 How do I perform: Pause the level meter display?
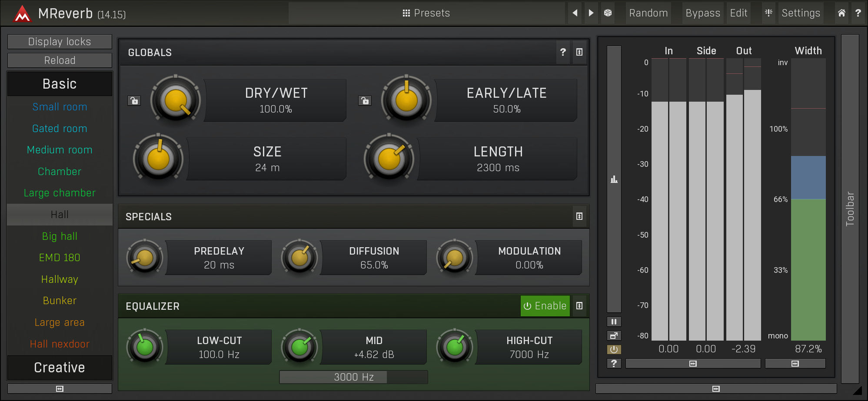[x=614, y=322]
